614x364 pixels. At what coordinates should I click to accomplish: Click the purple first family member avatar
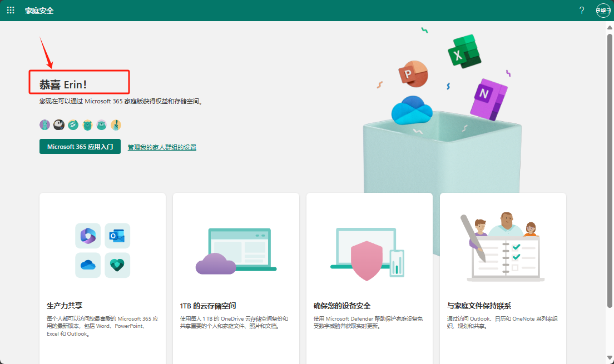coord(44,125)
